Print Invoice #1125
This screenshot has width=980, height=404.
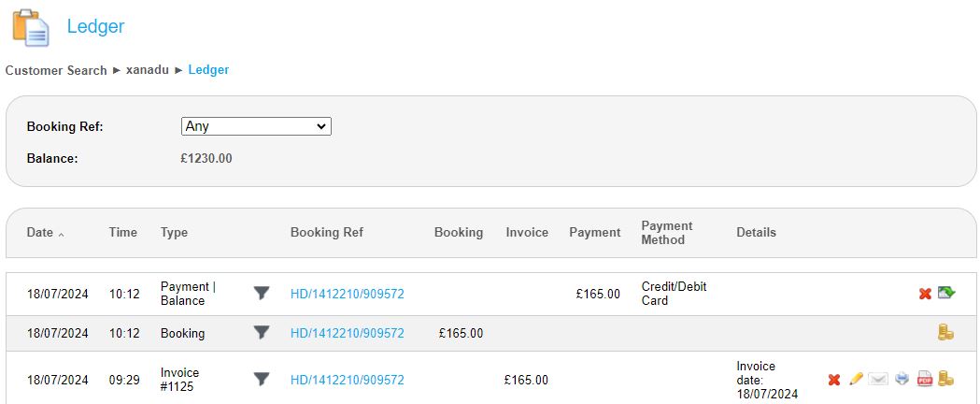click(902, 379)
